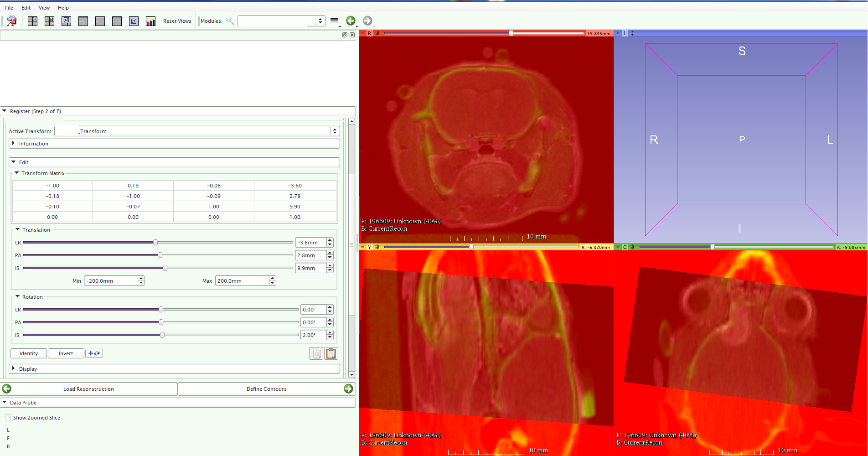Click the IS rotation slider handle
Viewport: 868px width, 456px height.
[162, 335]
